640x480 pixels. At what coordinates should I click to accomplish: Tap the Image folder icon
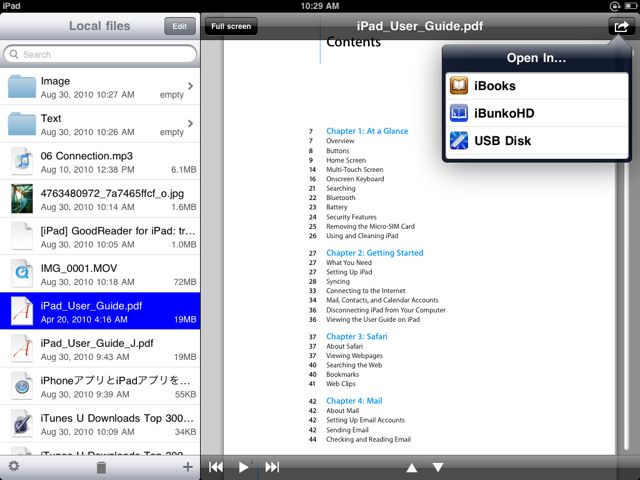tap(22, 86)
